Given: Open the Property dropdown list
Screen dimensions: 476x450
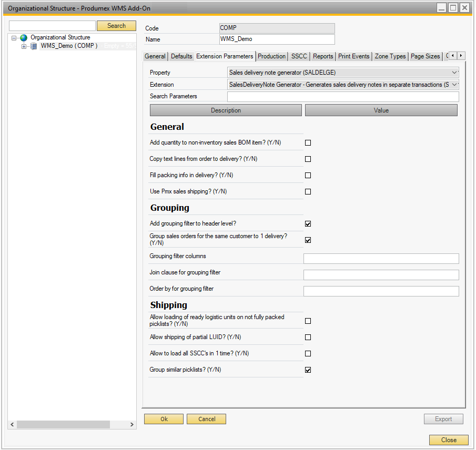Looking at the screenshot, I should pos(454,73).
